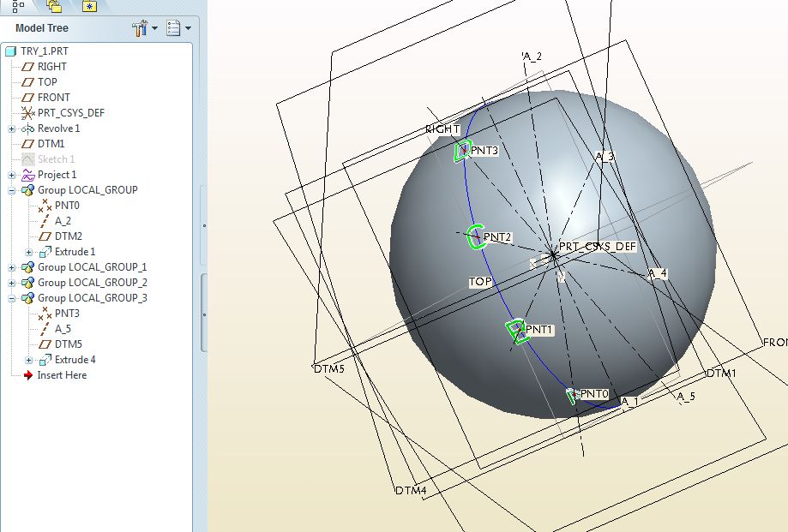Switch to the Model Tree navigator tab icon
788x532 pixels.
click(18, 5)
